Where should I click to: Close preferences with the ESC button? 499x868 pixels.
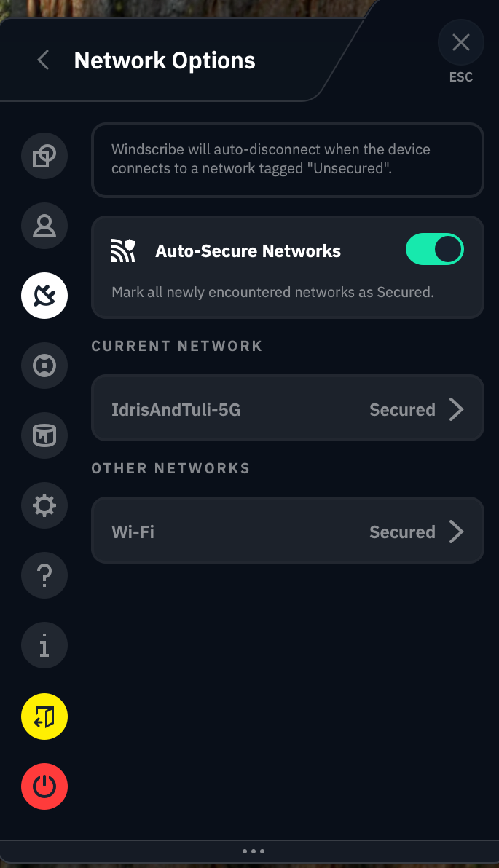(x=460, y=44)
